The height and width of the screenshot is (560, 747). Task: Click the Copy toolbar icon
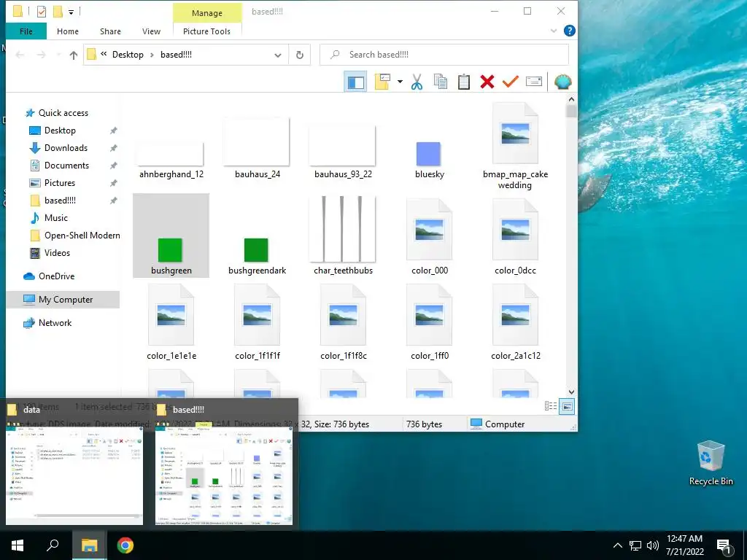click(440, 82)
